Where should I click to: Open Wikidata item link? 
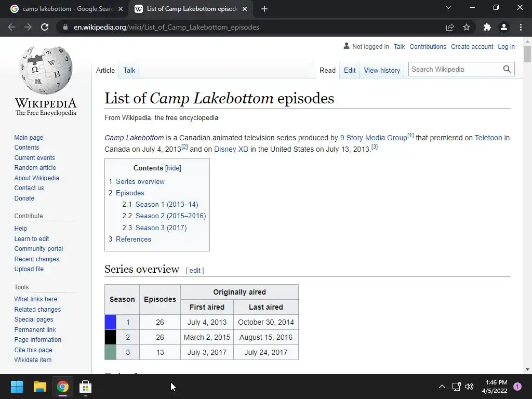[33, 360]
